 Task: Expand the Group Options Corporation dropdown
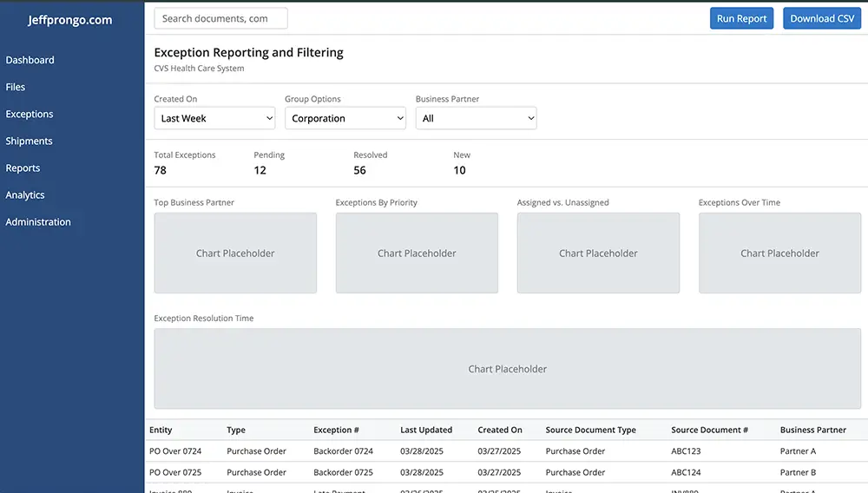(345, 118)
